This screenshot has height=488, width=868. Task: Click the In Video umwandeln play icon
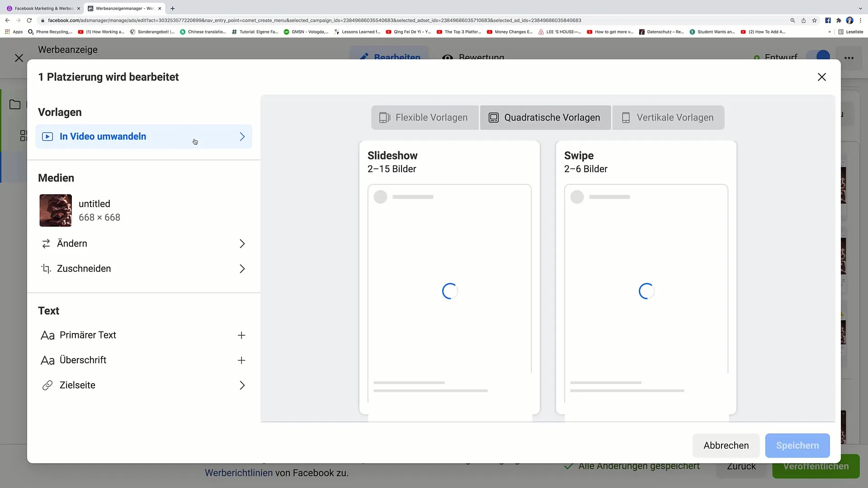click(47, 136)
